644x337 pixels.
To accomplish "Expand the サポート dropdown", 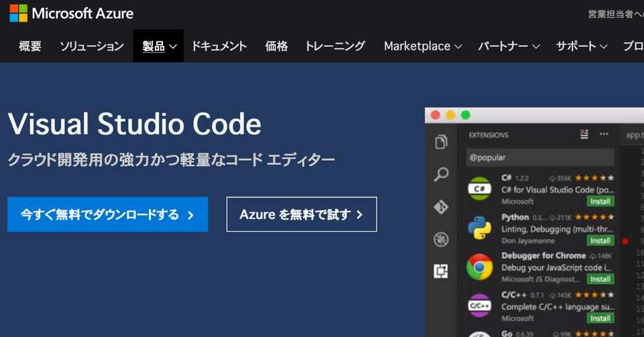I will point(582,46).
